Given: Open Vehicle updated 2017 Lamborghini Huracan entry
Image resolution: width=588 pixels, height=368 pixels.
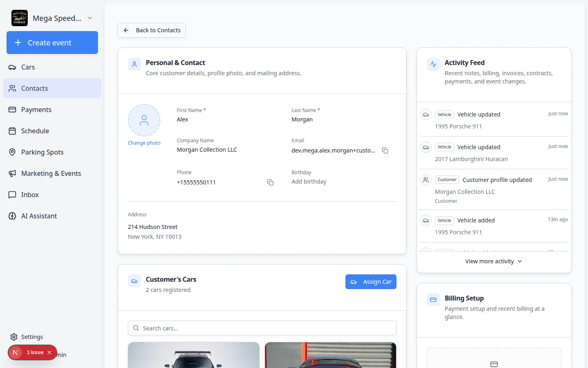Looking at the screenshot, I should [494, 153].
